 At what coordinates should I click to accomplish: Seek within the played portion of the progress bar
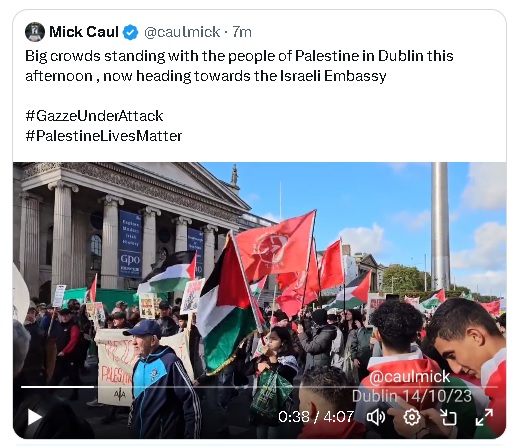pyautogui.click(x=57, y=387)
